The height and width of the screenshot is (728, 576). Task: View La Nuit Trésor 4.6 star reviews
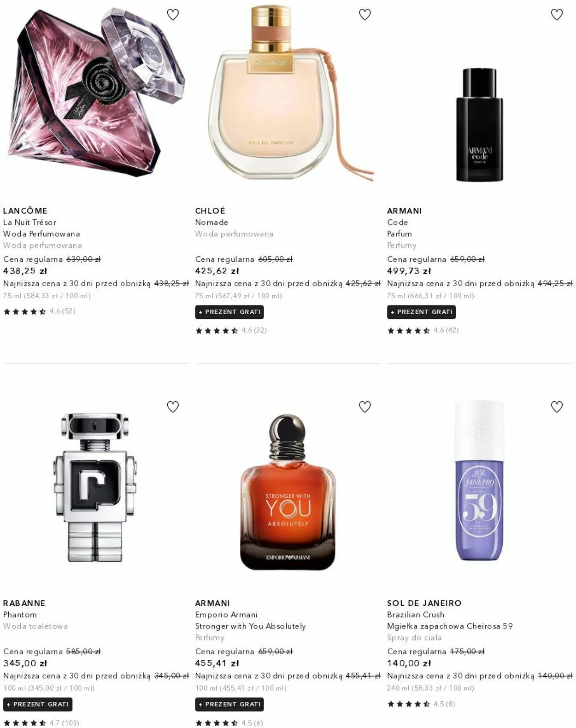pos(39,311)
